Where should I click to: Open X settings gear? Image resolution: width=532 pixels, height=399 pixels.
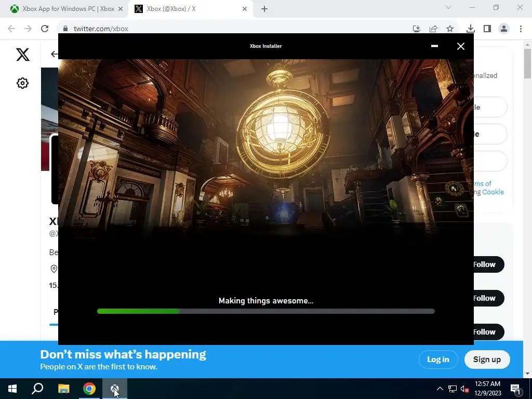pyautogui.click(x=22, y=83)
